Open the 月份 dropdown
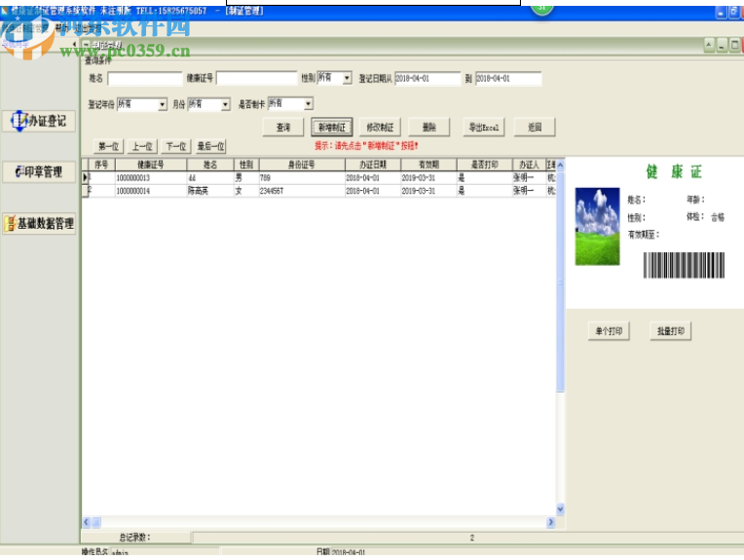 pos(208,104)
